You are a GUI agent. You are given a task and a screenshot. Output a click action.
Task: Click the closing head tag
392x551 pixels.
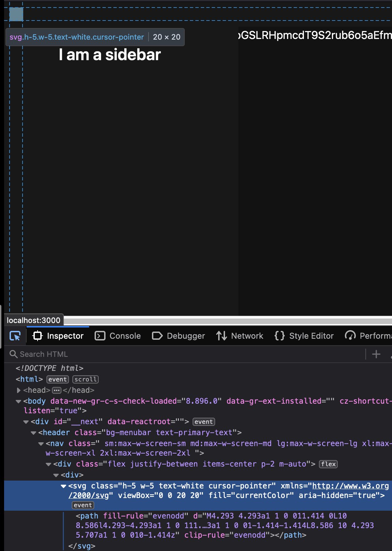pyautogui.click(x=79, y=390)
